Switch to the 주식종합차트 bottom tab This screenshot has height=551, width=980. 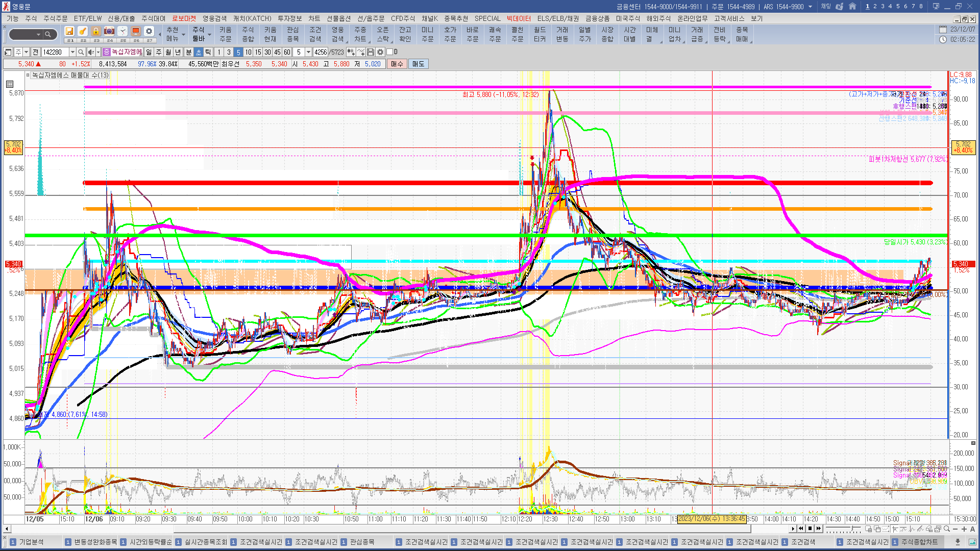[919, 542]
